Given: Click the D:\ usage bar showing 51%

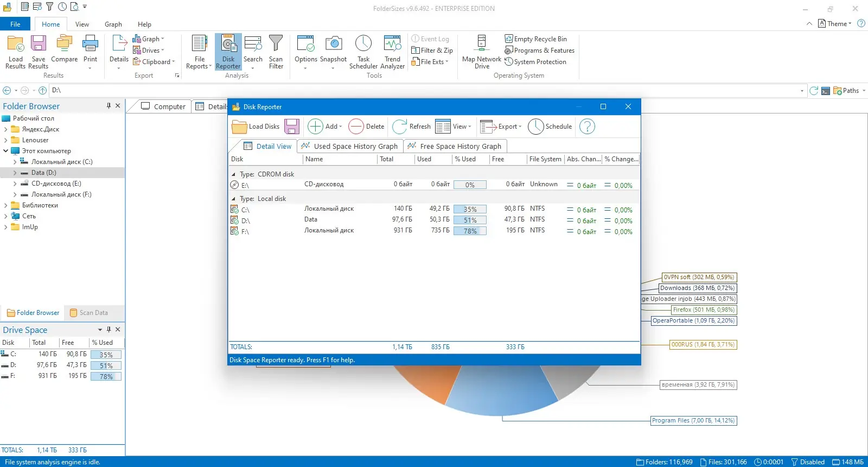Looking at the screenshot, I should [x=470, y=220].
